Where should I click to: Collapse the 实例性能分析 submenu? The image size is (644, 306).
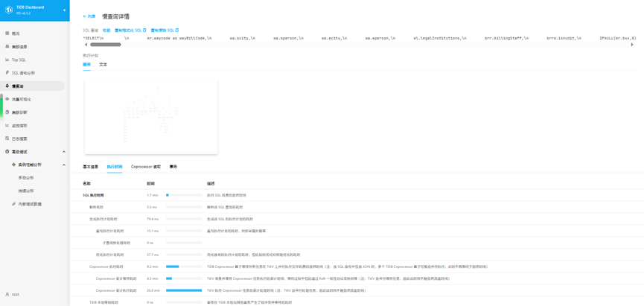(63, 165)
